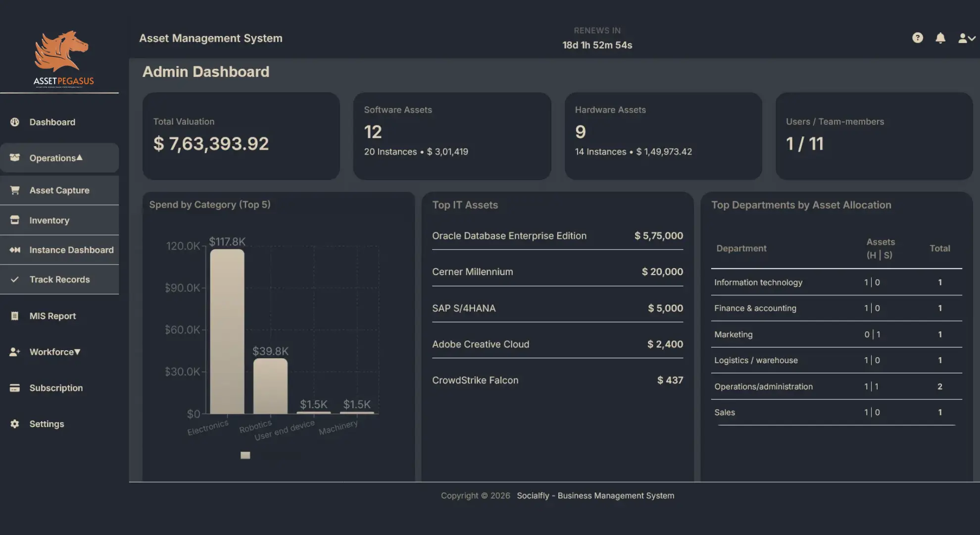
Task: Click the Subscription card icon
Action: [x=15, y=388]
